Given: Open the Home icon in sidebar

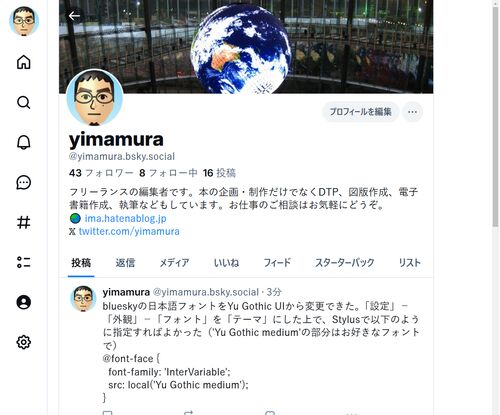Looking at the screenshot, I should click(x=24, y=62).
